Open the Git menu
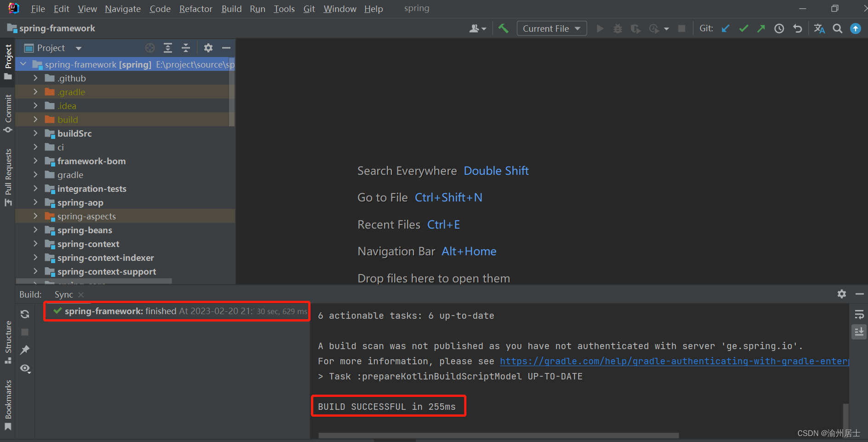This screenshot has height=442, width=868. click(x=309, y=9)
